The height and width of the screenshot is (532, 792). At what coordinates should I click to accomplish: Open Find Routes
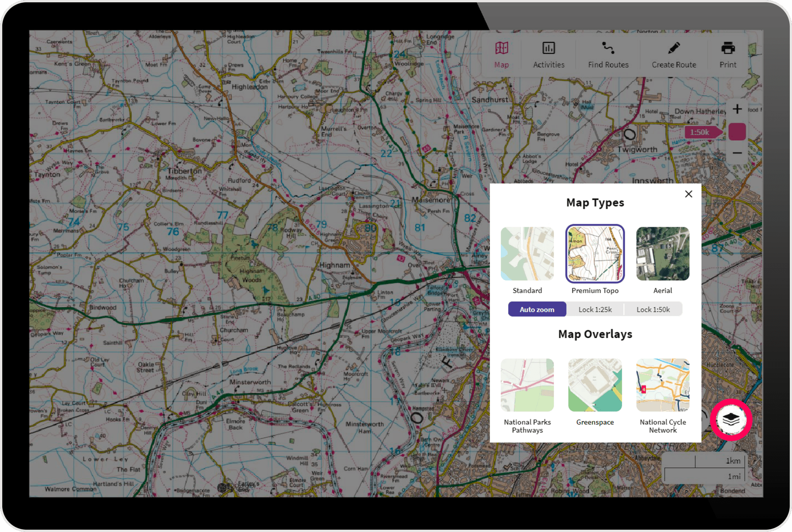(608, 54)
